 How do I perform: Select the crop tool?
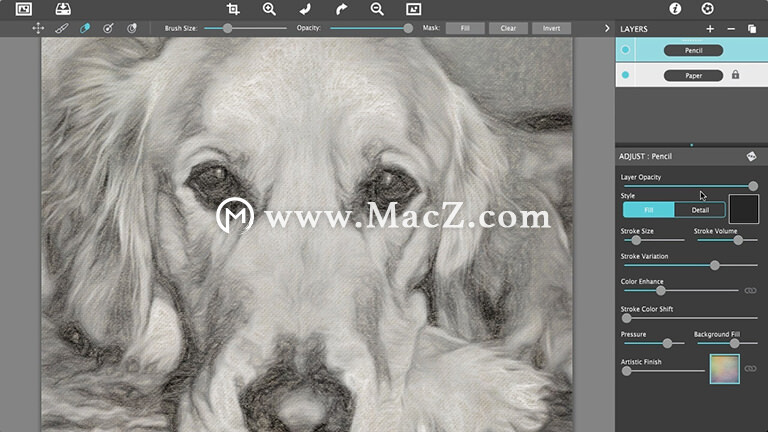pos(233,9)
